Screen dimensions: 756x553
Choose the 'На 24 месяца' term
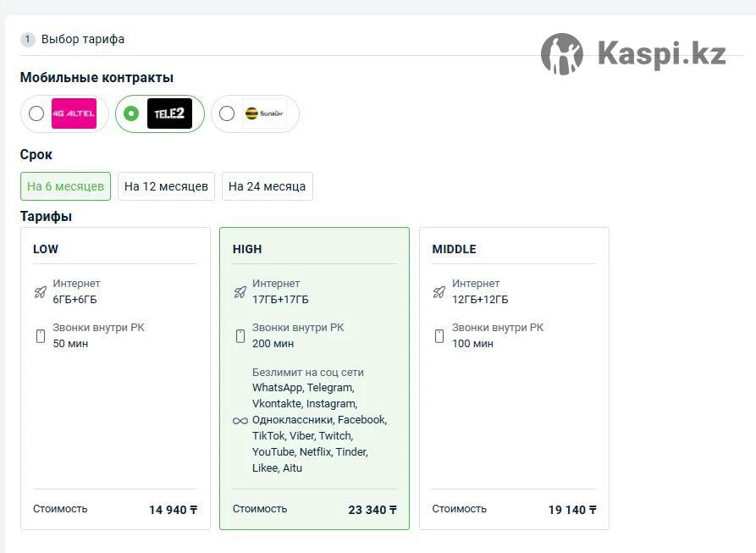pos(268,186)
